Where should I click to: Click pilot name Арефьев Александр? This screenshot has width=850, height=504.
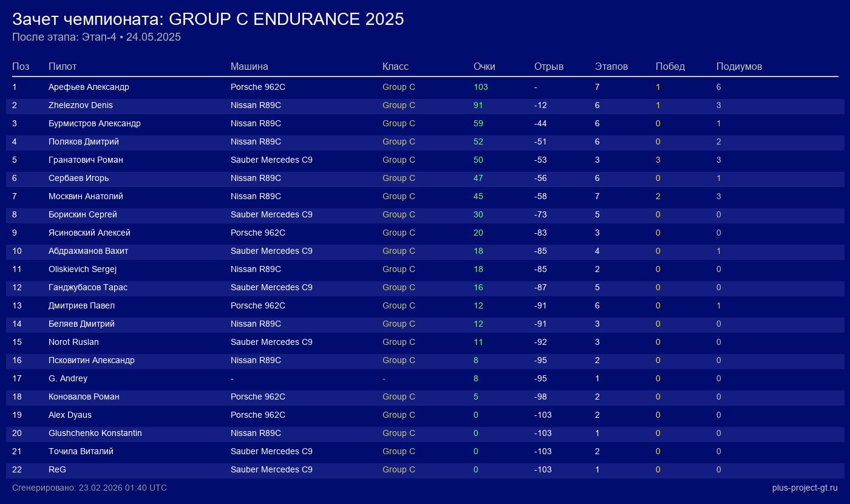(x=89, y=87)
